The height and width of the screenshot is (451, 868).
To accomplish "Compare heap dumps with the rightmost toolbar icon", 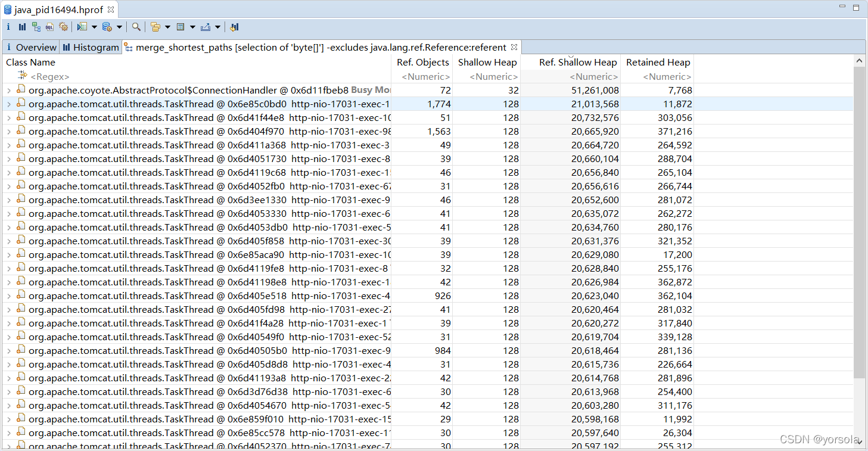I will coord(234,27).
